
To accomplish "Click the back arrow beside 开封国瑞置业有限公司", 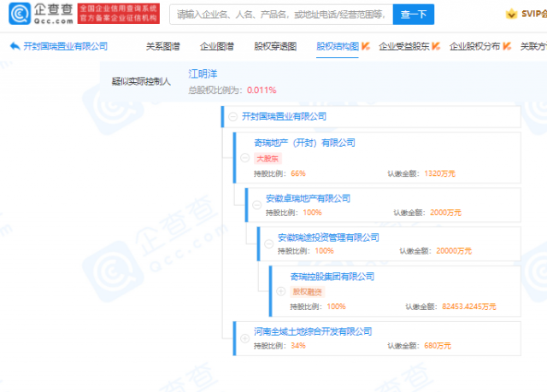I will pos(15,46).
